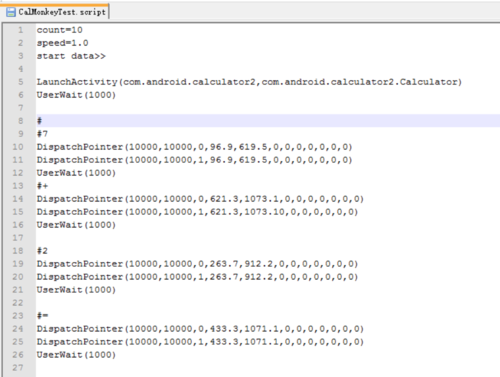Click the UserWait(1000) text on line 6
This screenshot has height=377, width=500.
[x=76, y=95]
